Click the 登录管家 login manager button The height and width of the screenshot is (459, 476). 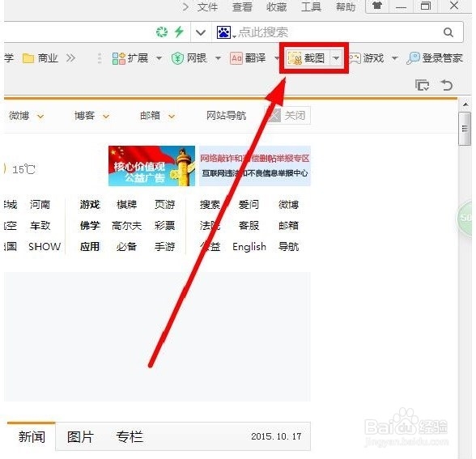click(x=435, y=58)
